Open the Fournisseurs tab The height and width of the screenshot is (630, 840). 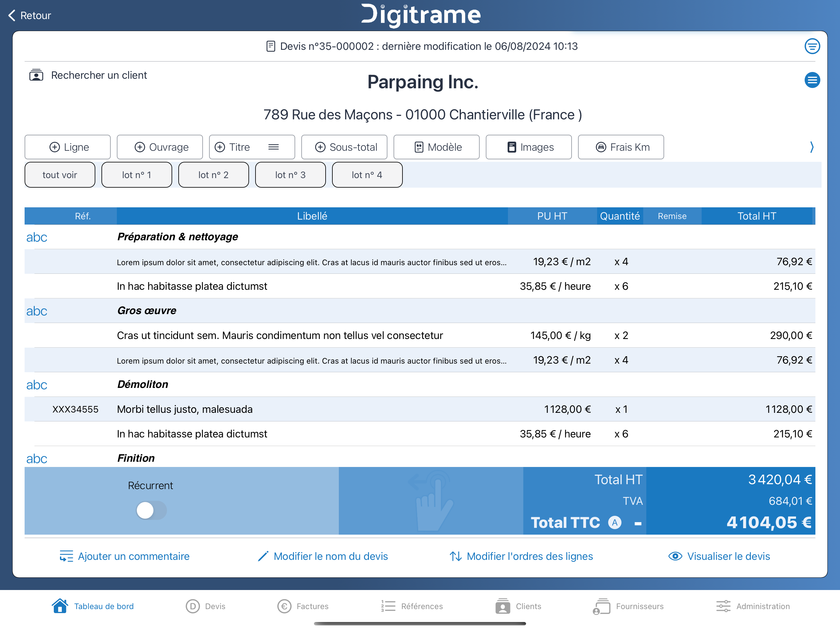click(x=628, y=606)
